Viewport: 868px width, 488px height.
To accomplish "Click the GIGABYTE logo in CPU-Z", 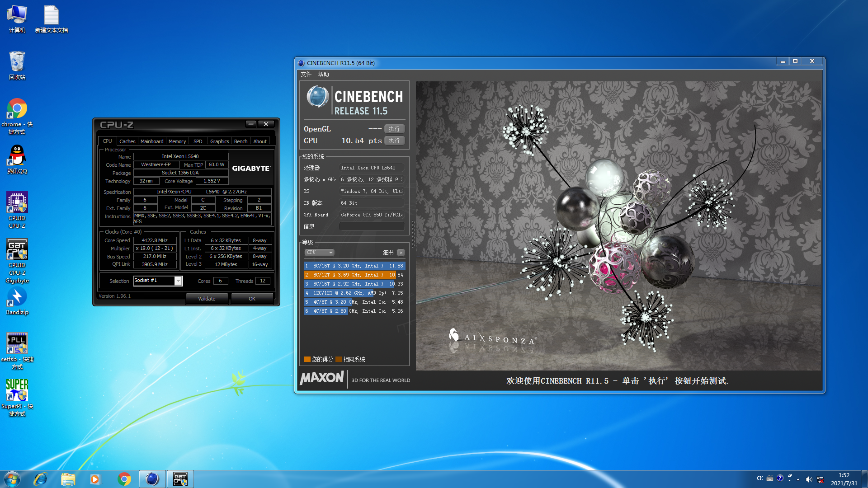I will (251, 168).
